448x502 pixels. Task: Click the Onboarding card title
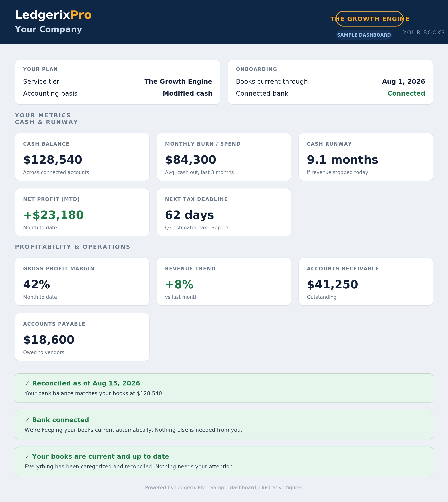coord(256,69)
